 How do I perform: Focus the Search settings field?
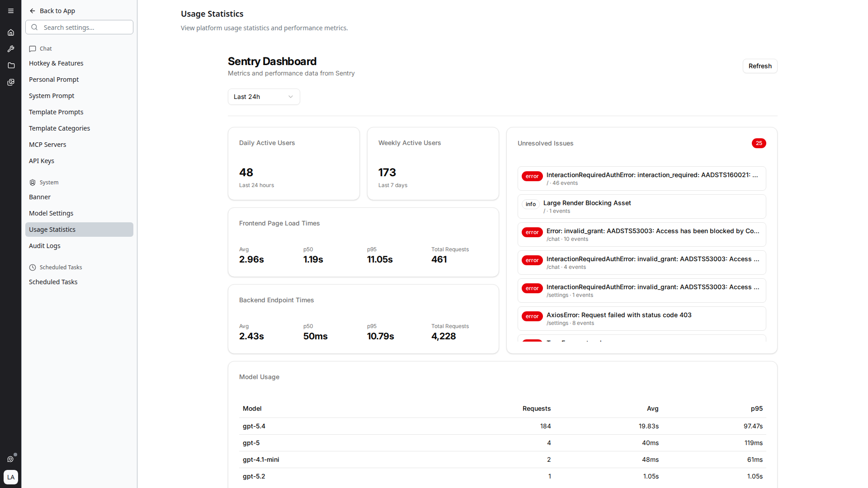(79, 27)
